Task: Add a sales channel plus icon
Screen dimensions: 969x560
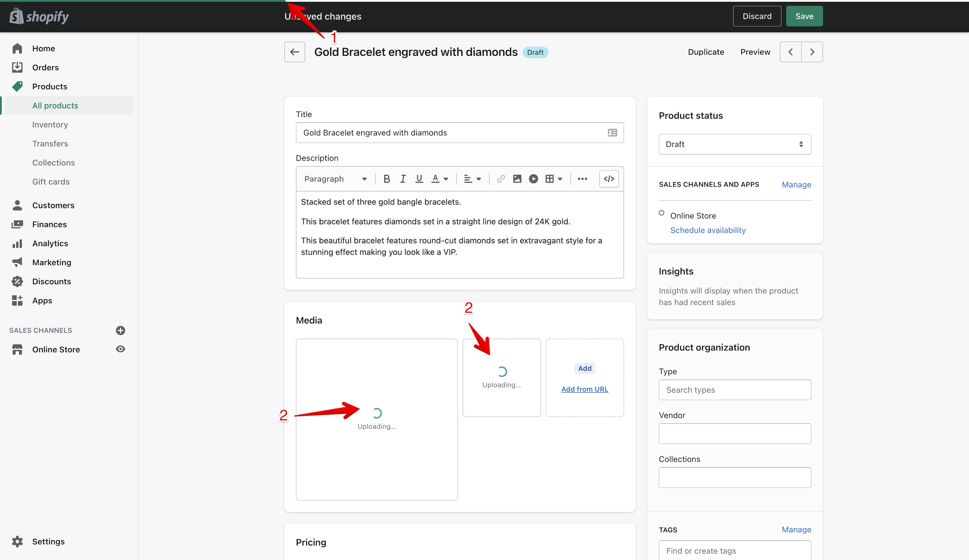Action: (120, 331)
